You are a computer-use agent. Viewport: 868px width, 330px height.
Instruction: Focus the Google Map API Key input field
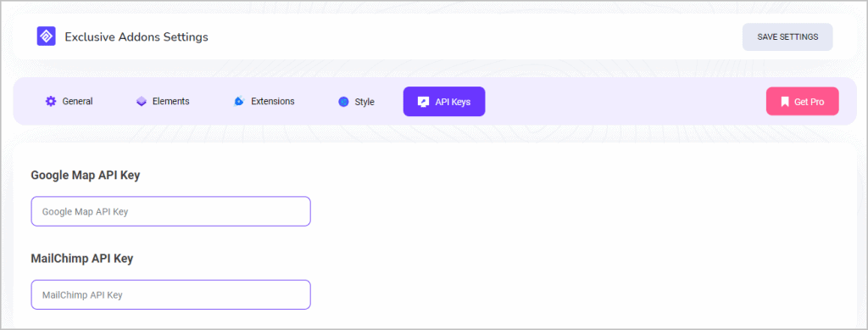[x=170, y=211]
